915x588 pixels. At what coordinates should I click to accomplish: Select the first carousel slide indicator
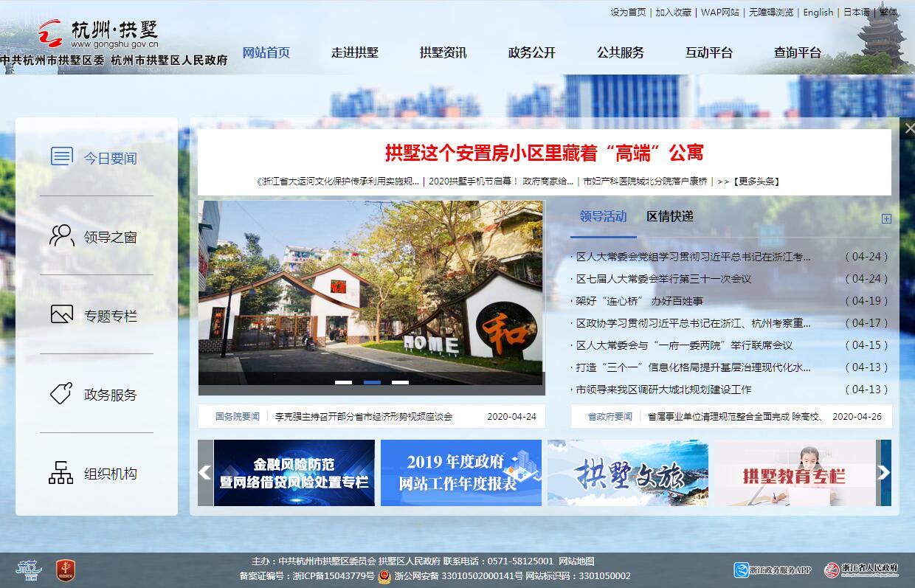point(343,382)
